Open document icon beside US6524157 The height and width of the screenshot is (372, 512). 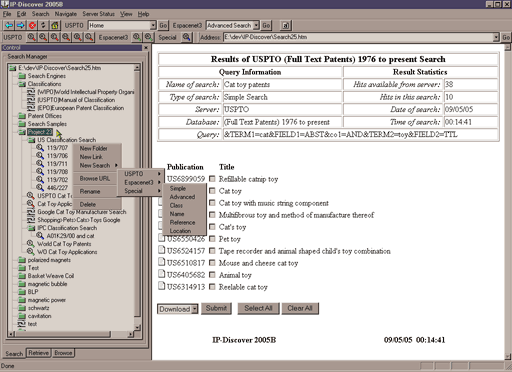tap(162, 250)
